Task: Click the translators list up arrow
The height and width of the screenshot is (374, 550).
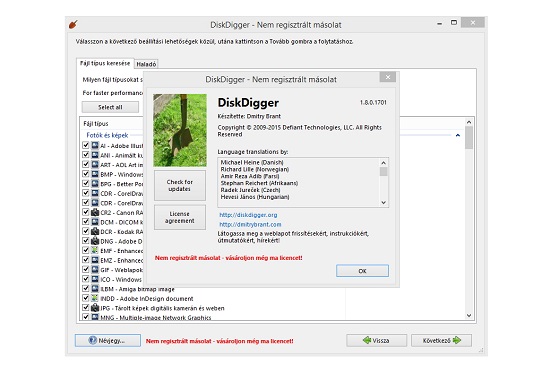Action: (384, 163)
